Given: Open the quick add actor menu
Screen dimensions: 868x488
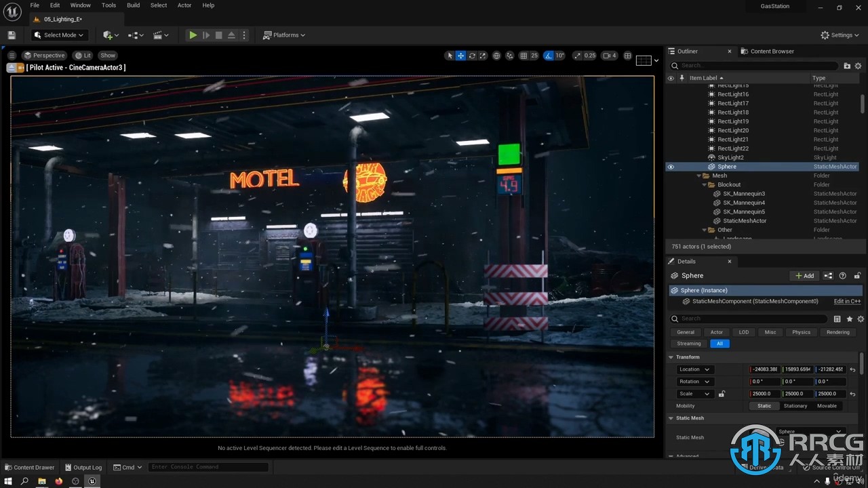Looking at the screenshot, I should click(x=111, y=35).
